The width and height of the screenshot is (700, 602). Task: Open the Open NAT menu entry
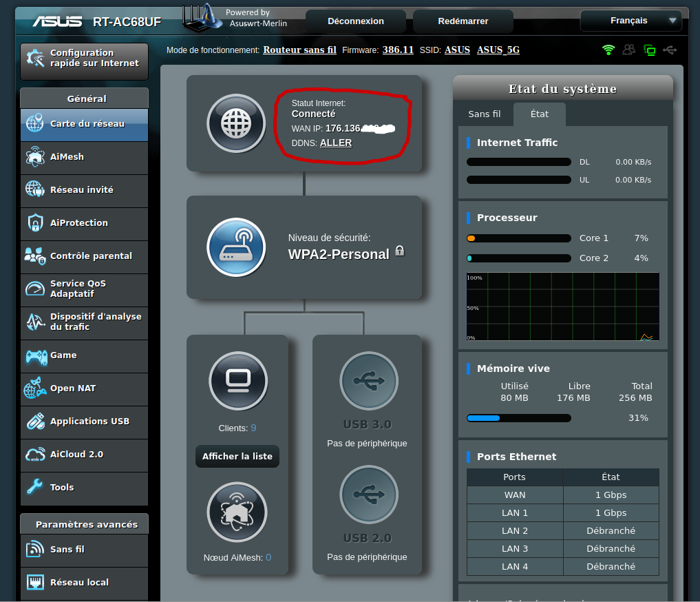(85, 389)
